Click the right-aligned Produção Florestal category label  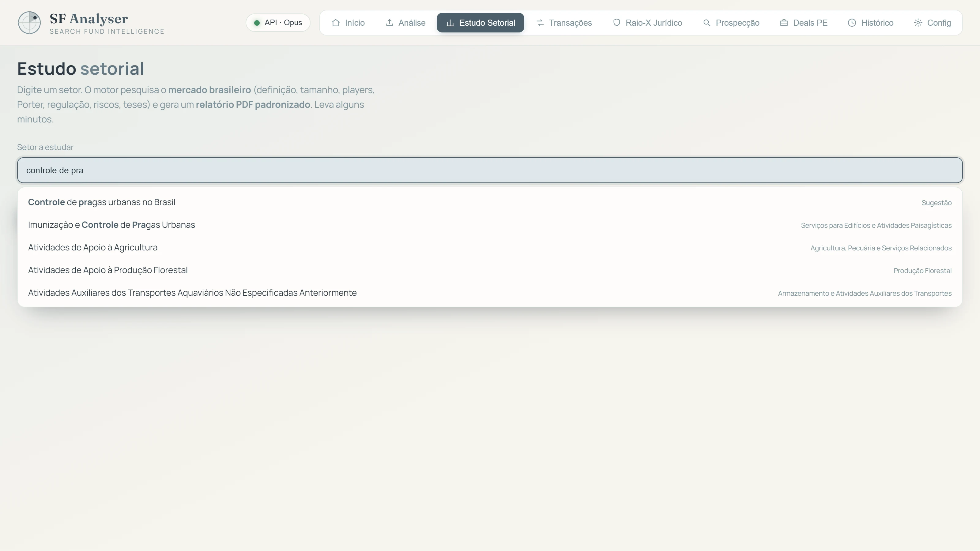pyautogui.click(x=922, y=271)
